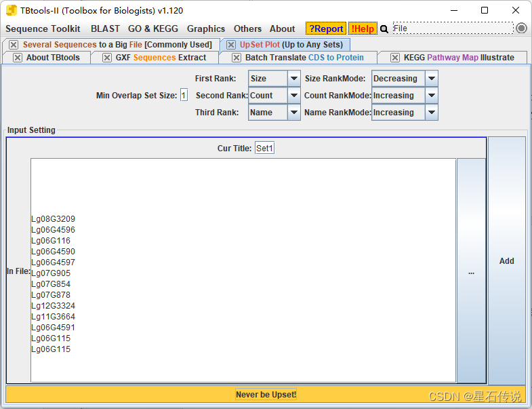This screenshot has height=409, width=532.
Task: Click the Lg12G3324 entry
Action: click(54, 306)
